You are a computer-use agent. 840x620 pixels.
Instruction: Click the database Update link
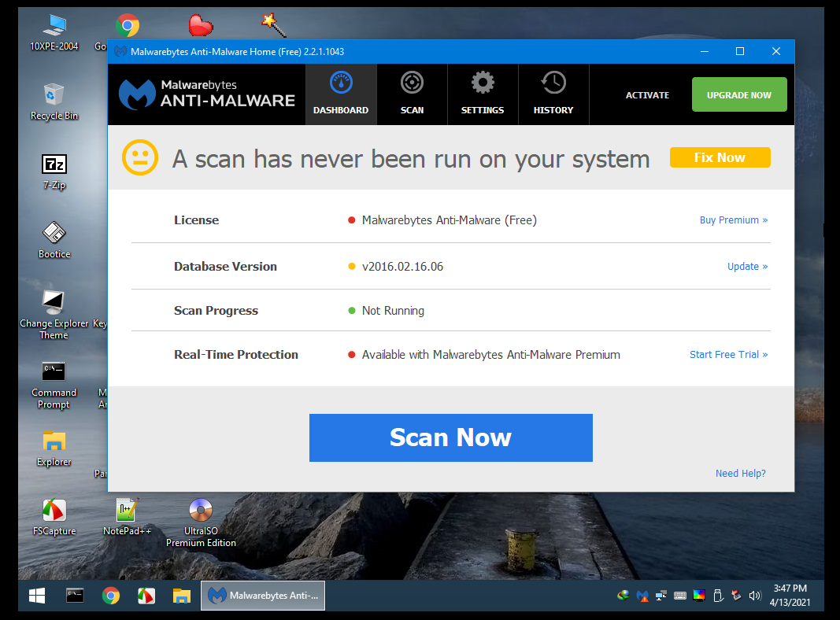(747, 267)
